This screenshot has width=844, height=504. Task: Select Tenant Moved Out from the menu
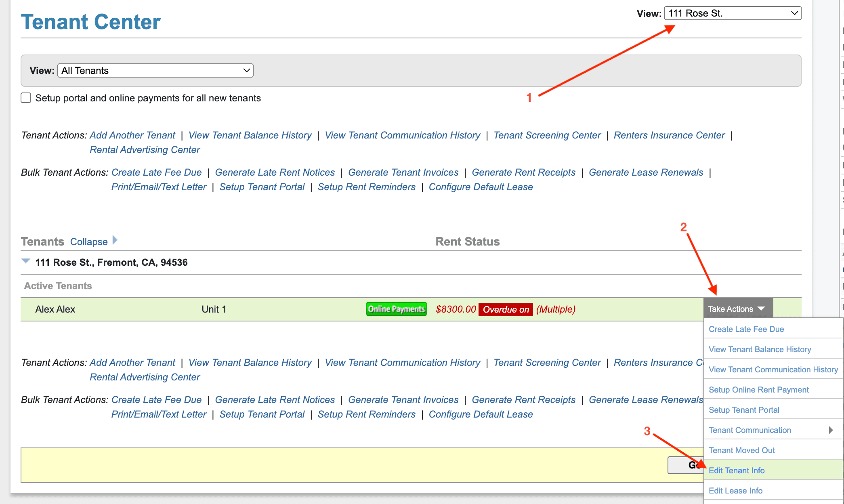741,450
